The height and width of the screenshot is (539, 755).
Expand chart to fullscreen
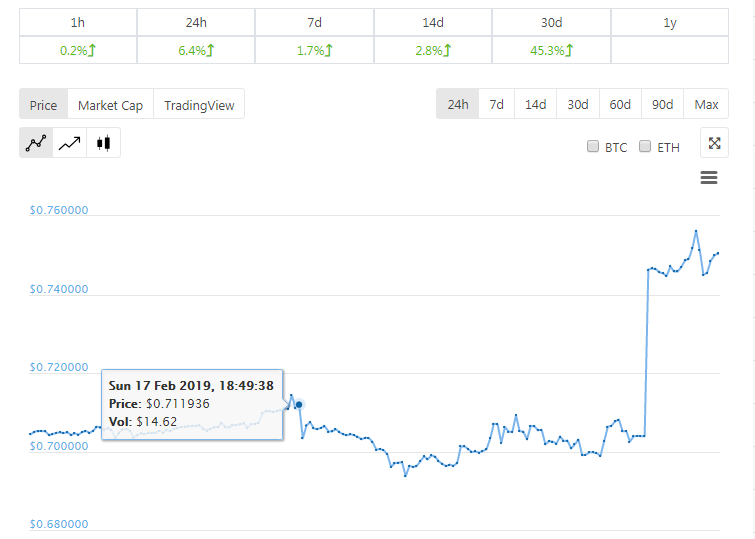(714, 143)
